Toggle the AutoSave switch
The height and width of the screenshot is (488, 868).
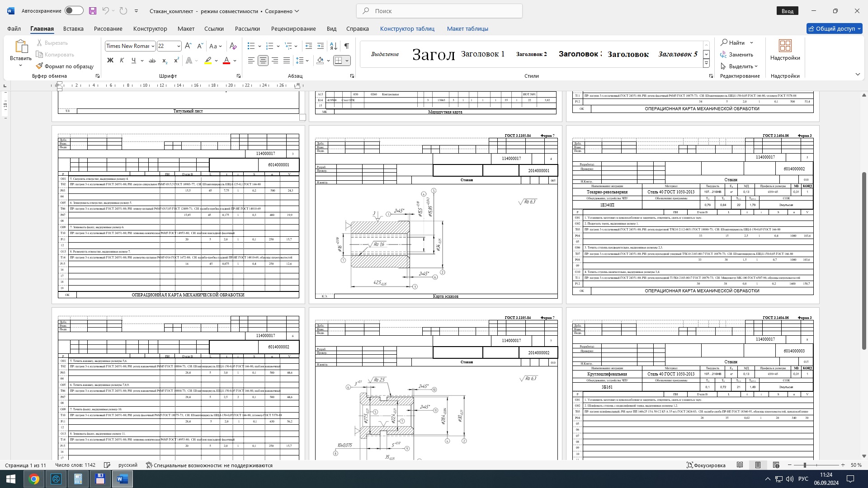(x=74, y=11)
